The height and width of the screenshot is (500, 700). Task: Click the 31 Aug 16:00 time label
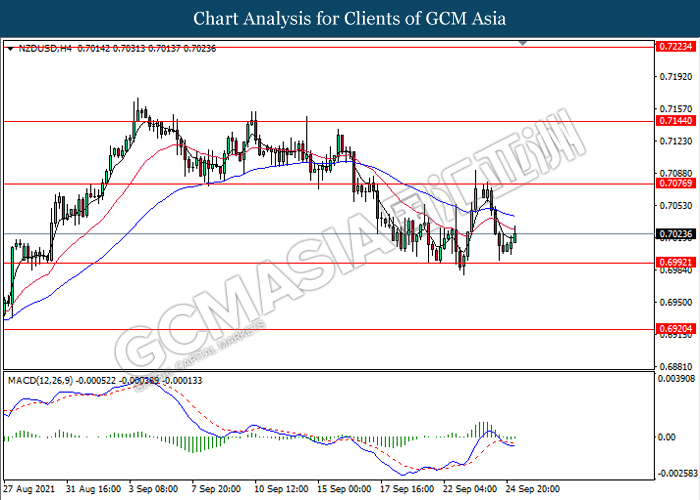93,489
